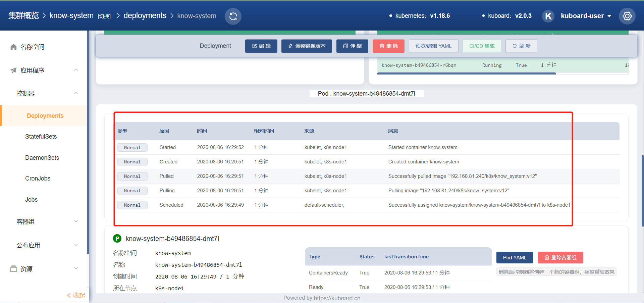This screenshot has height=303, width=644.
Task: Open the Pod YAML button
Action: tap(515, 257)
